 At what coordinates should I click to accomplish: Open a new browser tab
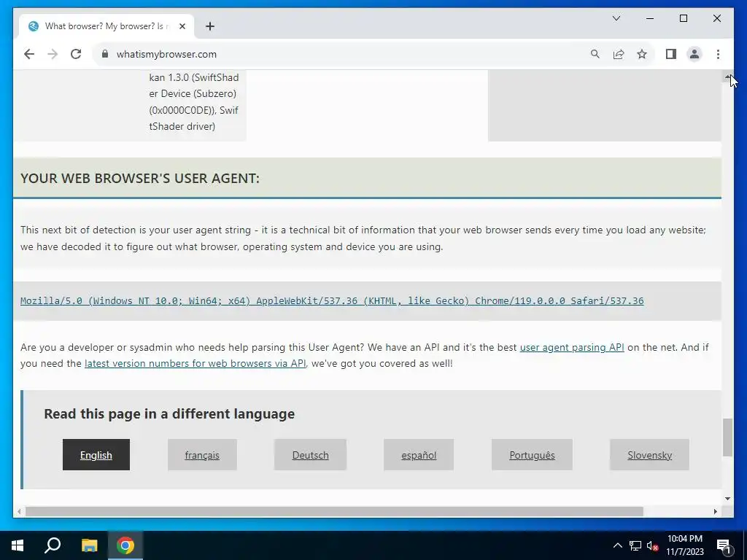(x=210, y=26)
